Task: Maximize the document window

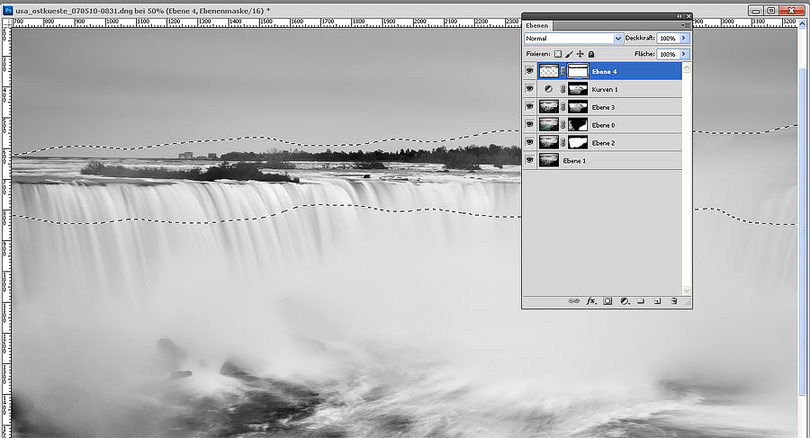Action: [x=771, y=10]
